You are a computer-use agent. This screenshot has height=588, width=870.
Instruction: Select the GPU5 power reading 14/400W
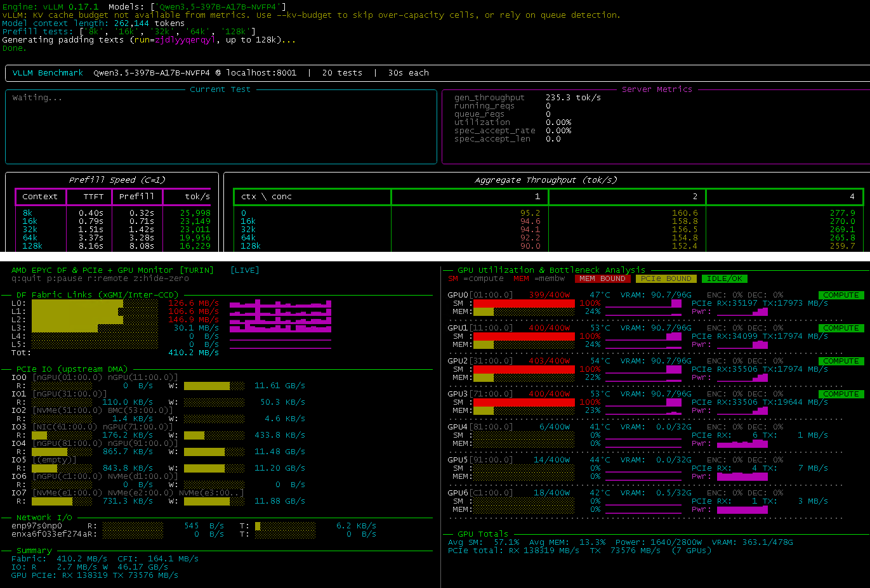tap(551, 460)
